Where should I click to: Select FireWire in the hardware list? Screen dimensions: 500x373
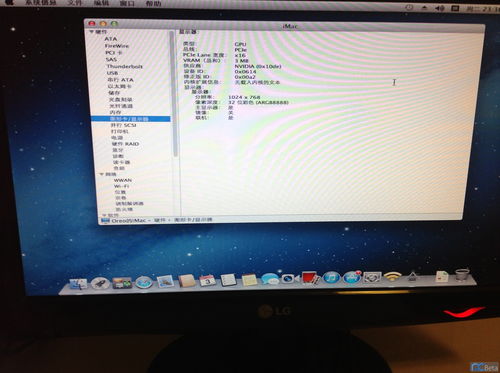point(117,46)
